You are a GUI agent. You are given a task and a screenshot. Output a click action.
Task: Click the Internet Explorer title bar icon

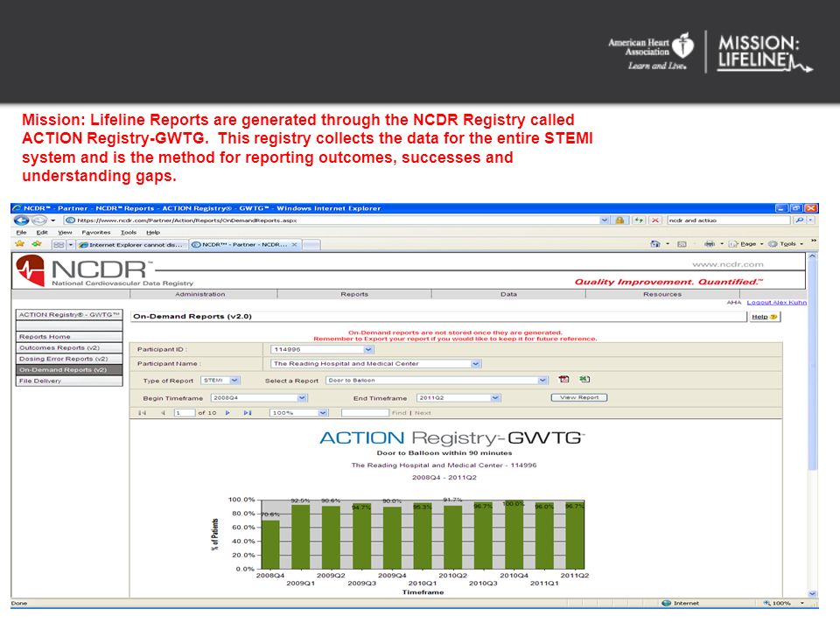[17, 208]
